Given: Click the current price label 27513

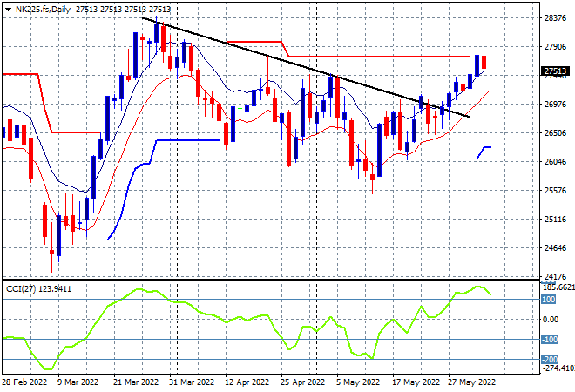Looking at the screenshot, I should coord(556,71).
